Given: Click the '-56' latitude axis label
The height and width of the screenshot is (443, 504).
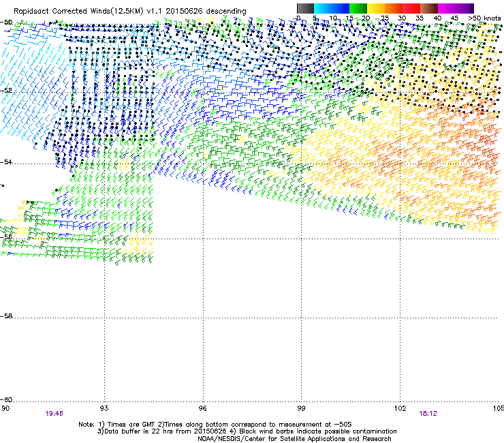Looking at the screenshot, I should (6, 236).
